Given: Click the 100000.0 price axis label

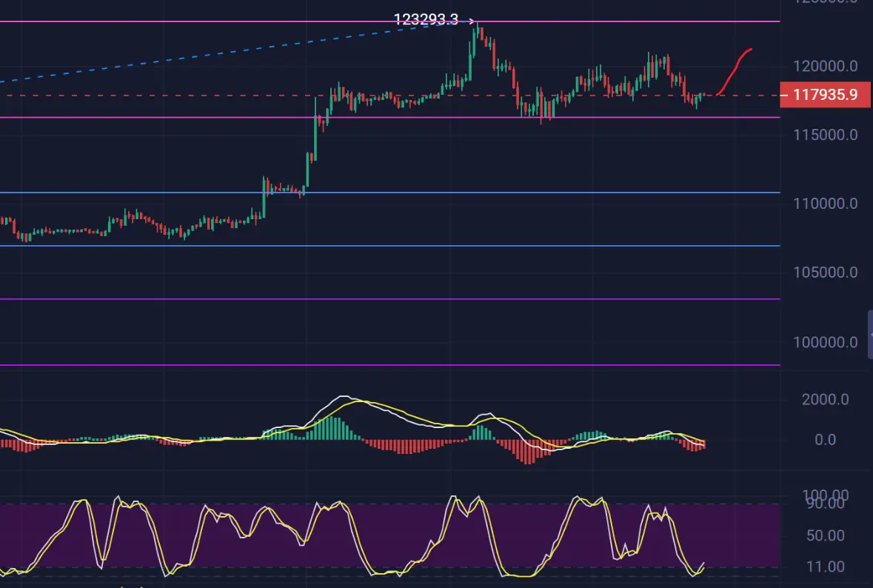Looking at the screenshot, I should (825, 342).
